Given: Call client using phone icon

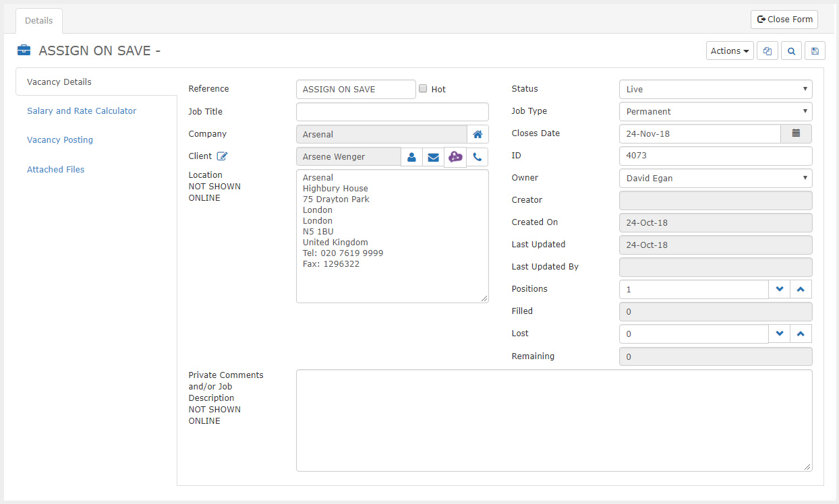Looking at the screenshot, I should click(478, 157).
